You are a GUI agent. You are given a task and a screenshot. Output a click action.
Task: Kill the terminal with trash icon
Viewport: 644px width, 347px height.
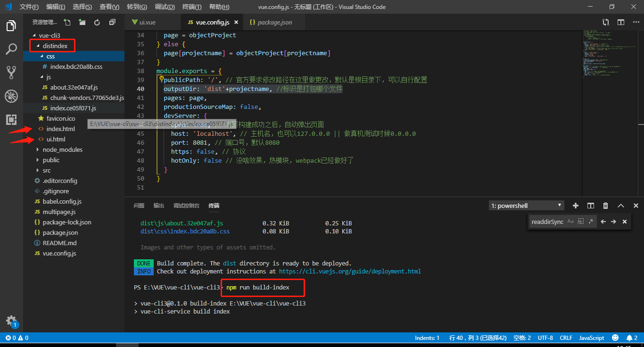point(605,206)
